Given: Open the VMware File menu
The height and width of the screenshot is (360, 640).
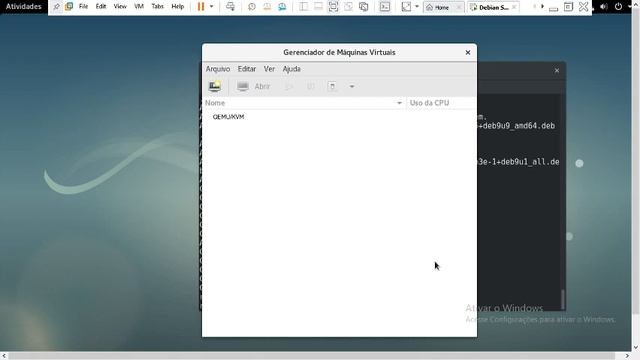Looking at the screenshot, I should click(83, 7).
